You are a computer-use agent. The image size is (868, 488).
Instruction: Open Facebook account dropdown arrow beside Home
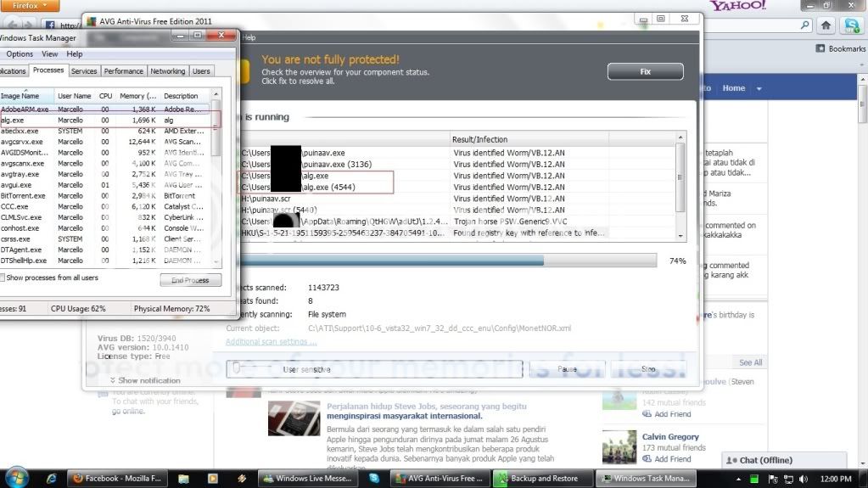759,88
